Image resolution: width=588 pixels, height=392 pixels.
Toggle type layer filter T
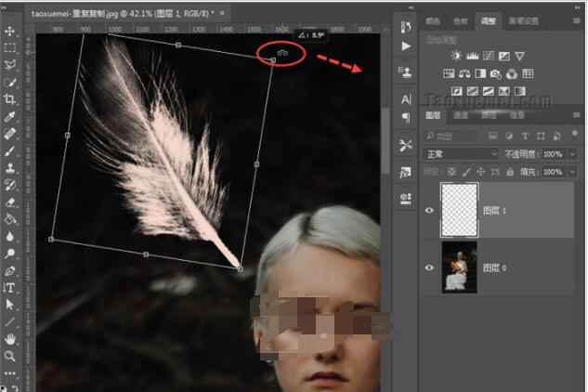525,137
